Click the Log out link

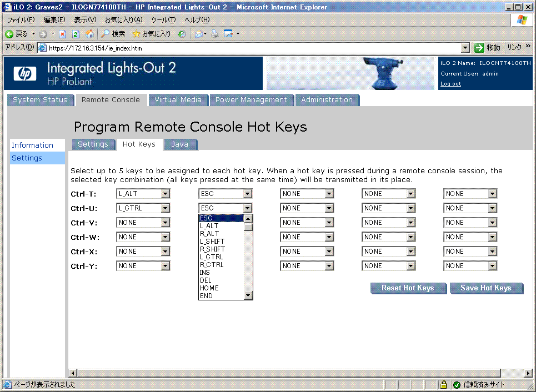tap(450, 84)
